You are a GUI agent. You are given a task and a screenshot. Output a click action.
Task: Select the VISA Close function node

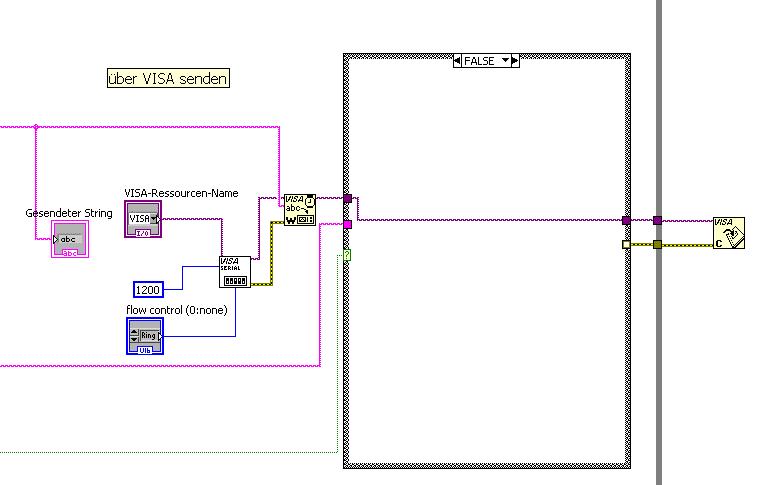coord(729,233)
